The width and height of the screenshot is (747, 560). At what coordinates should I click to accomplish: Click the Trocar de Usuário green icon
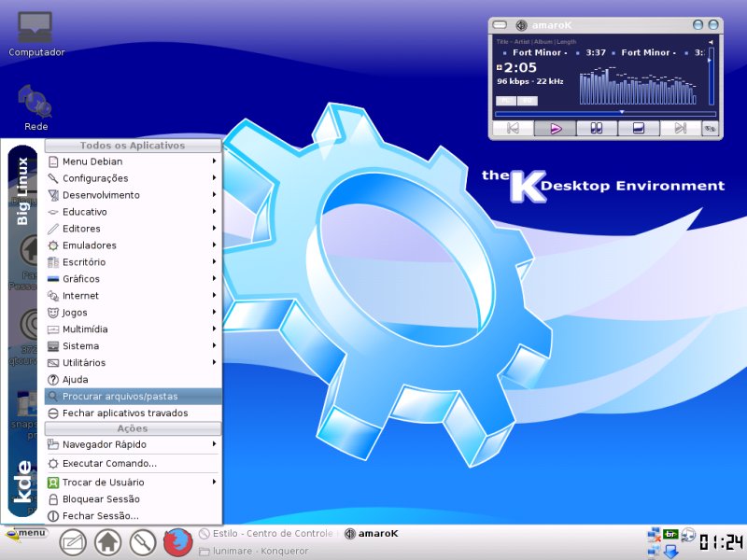(x=53, y=482)
